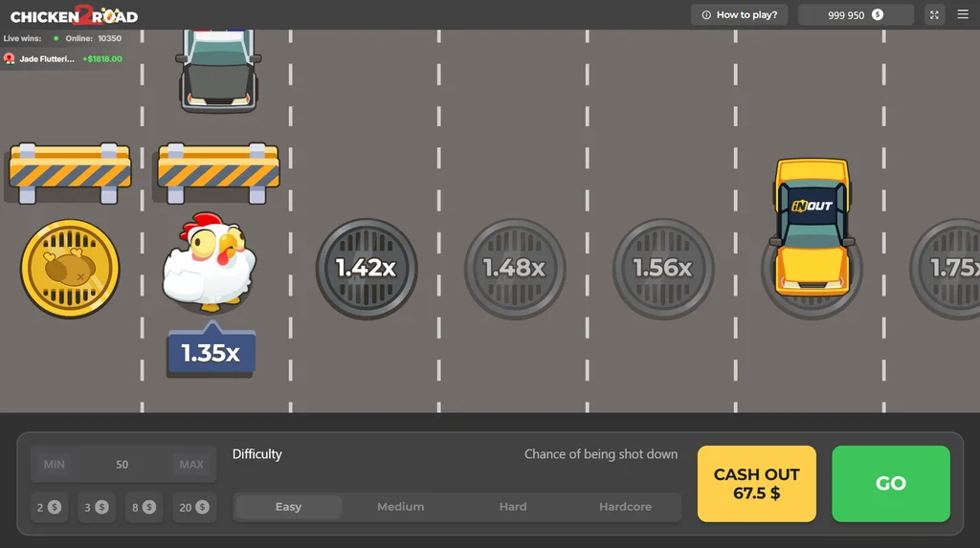Choose the 2 $ quick bet
The height and width of the screenshot is (548, 980).
click(49, 508)
